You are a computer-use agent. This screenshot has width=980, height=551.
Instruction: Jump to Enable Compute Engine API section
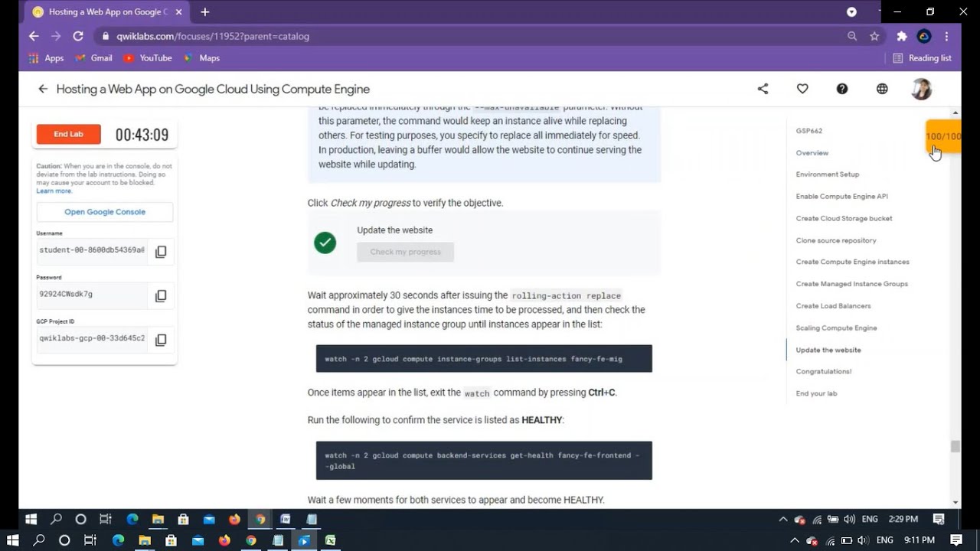pos(841,197)
